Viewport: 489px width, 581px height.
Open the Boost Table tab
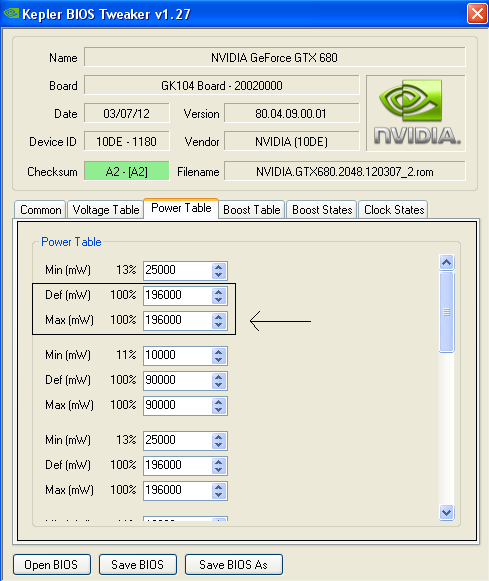(x=252, y=210)
